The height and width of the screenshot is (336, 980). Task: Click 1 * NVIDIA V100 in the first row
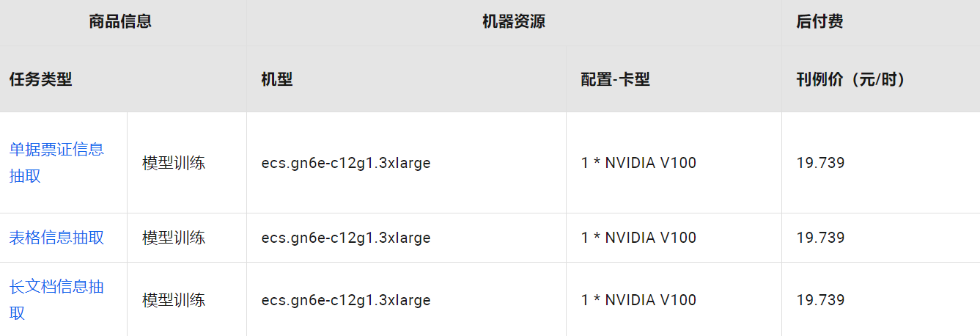[638, 163]
